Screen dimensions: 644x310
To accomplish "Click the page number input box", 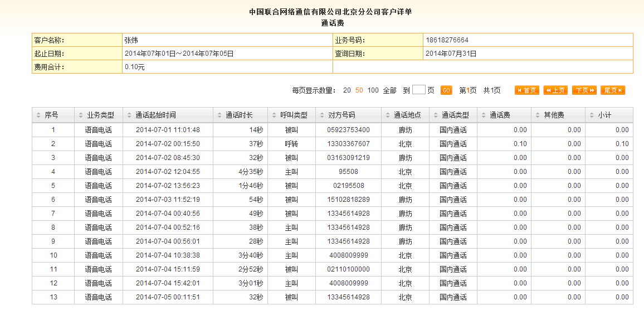I will coord(419,90).
